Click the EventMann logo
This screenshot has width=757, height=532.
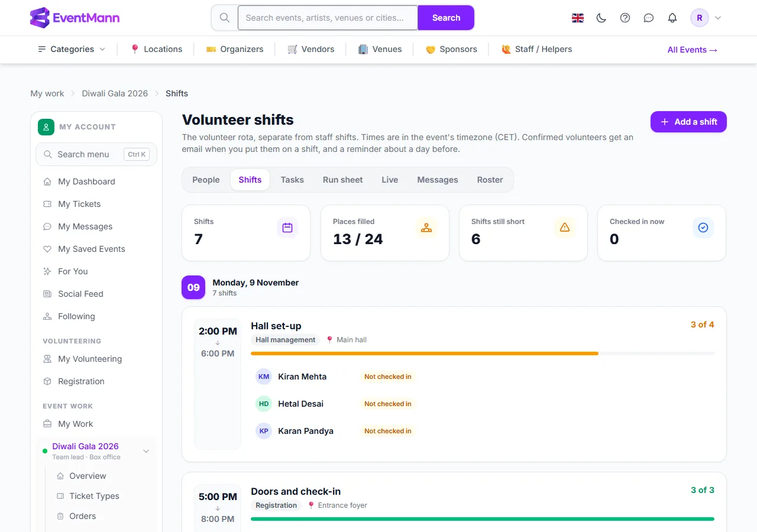75,18
